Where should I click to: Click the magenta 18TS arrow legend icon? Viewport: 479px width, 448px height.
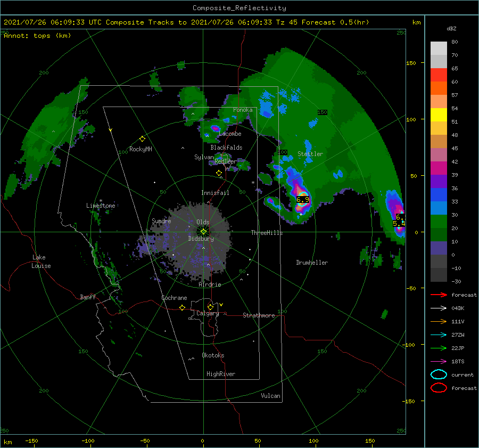point(439,362)
